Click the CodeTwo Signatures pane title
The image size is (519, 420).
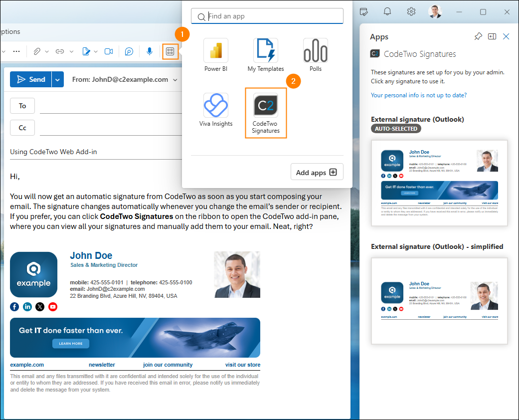(x=420, y=54)
